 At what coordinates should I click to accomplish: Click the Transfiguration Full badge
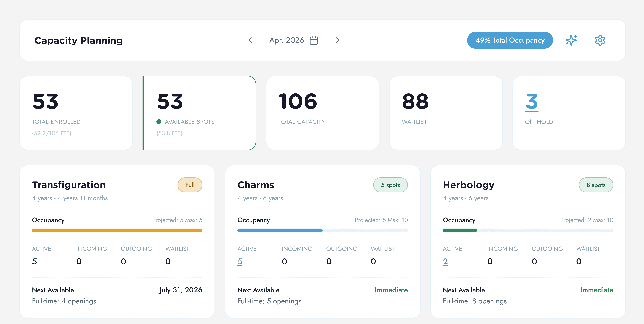190,185
